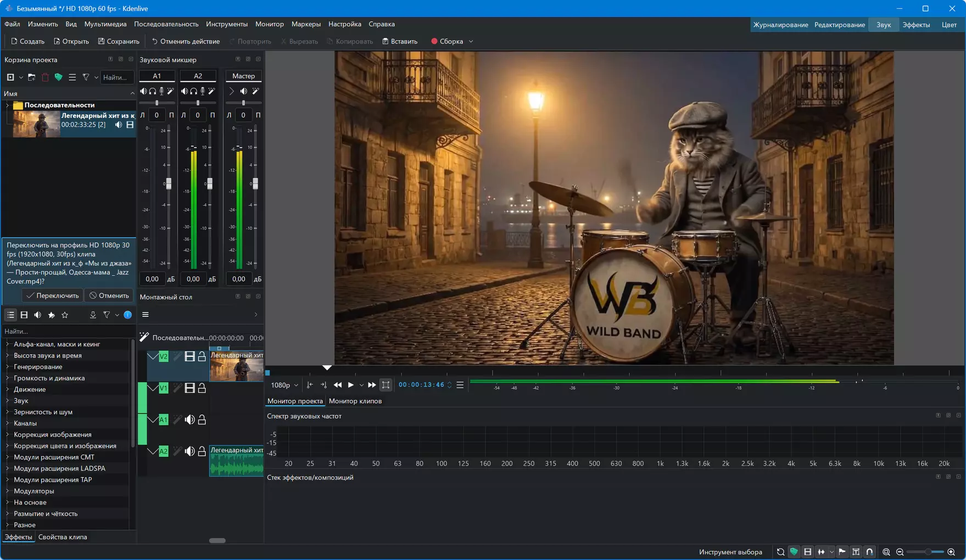This screenshot has width=966, height=560.
Task: Mute audio track A2 in the timeline
Action: tap(190, 451)
